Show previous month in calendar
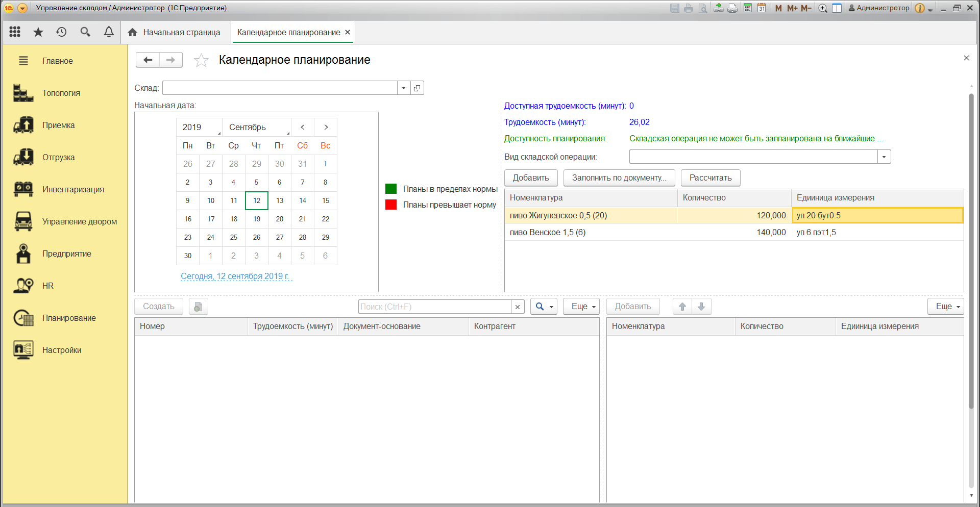This screenshot has width=980, height=507. (x=303, y=128)
